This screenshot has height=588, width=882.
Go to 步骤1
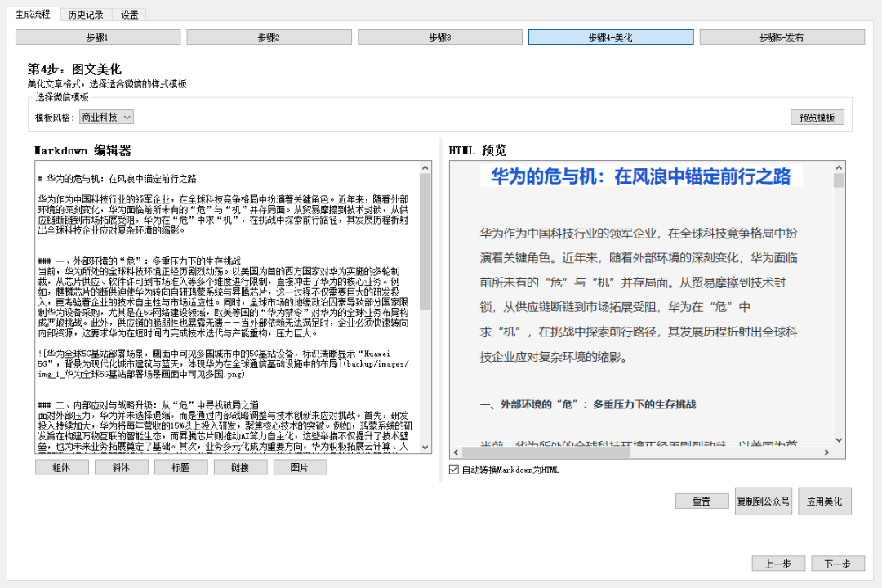(x=98, y=37)
